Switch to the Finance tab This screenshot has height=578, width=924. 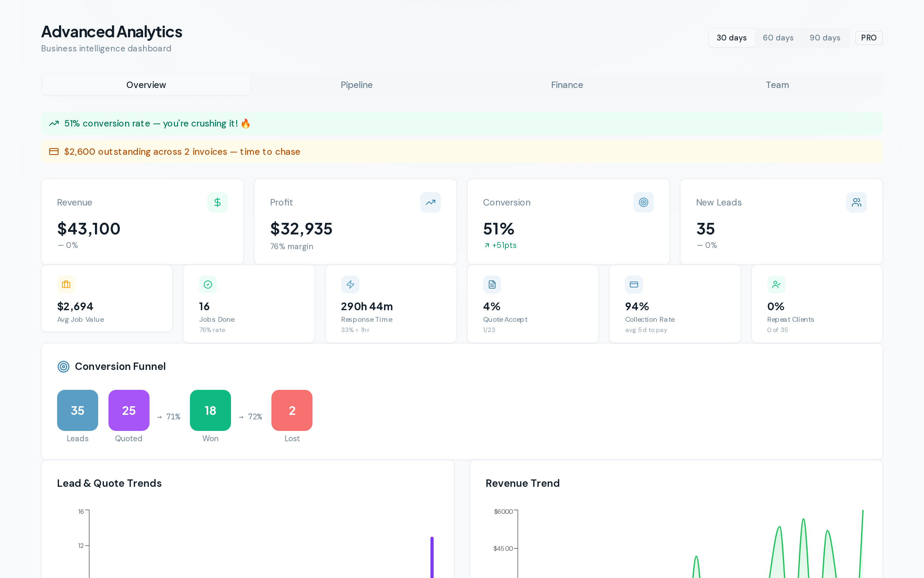(567, 85)
